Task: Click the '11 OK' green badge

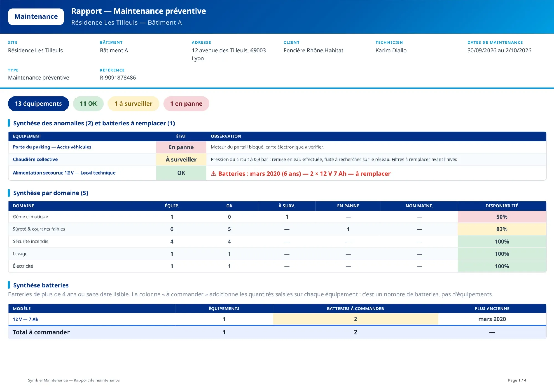Action: [88, 104]
